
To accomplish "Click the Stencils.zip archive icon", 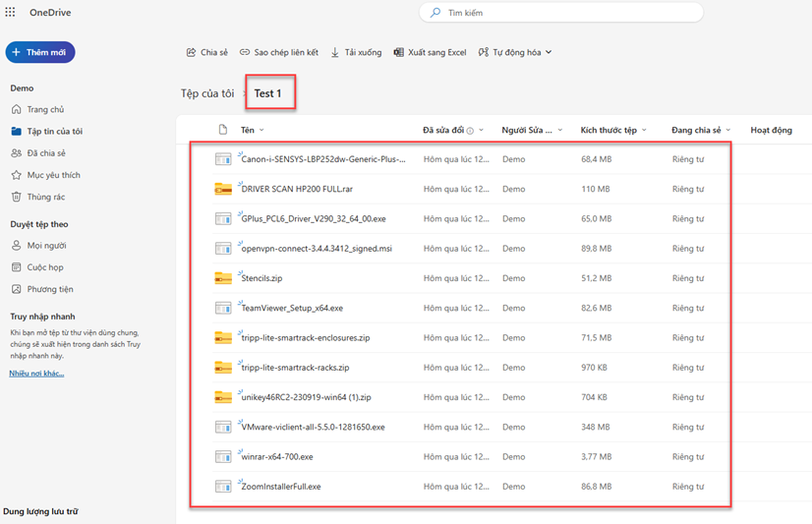I will (x=223, y=278).
